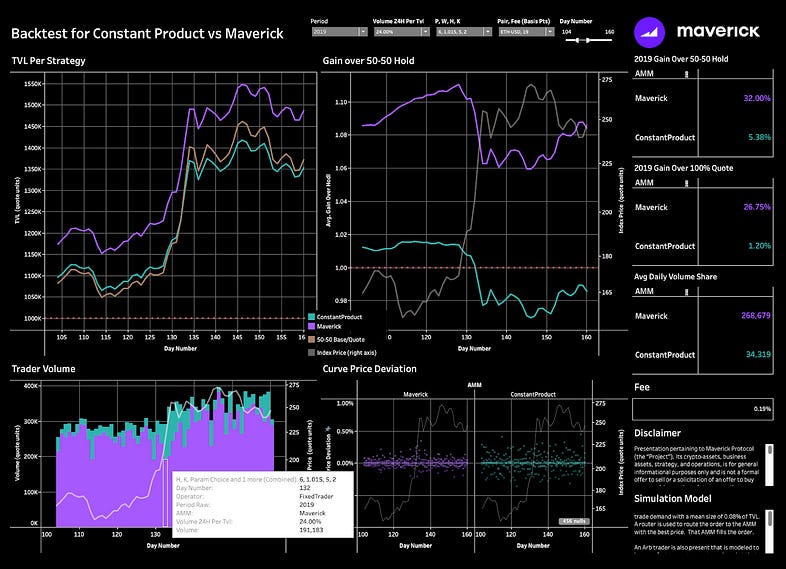The width and height of the screenshot is (786, 569).
Task: Click the Maverick logo icon
Action: tap(649, 32)
